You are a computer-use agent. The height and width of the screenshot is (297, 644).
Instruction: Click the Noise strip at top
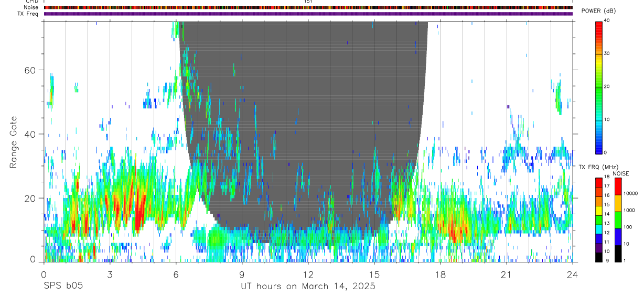(308, 7)
